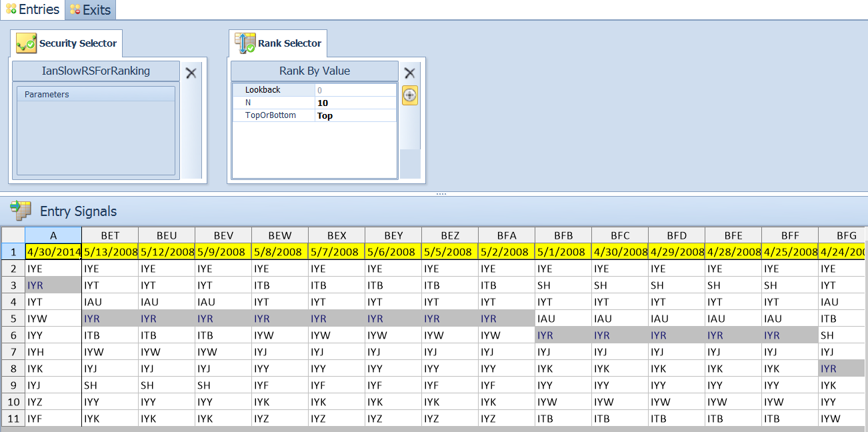The image size is (868, 432).
Task: Select column header BEX
Action: (x=337, y=235)
